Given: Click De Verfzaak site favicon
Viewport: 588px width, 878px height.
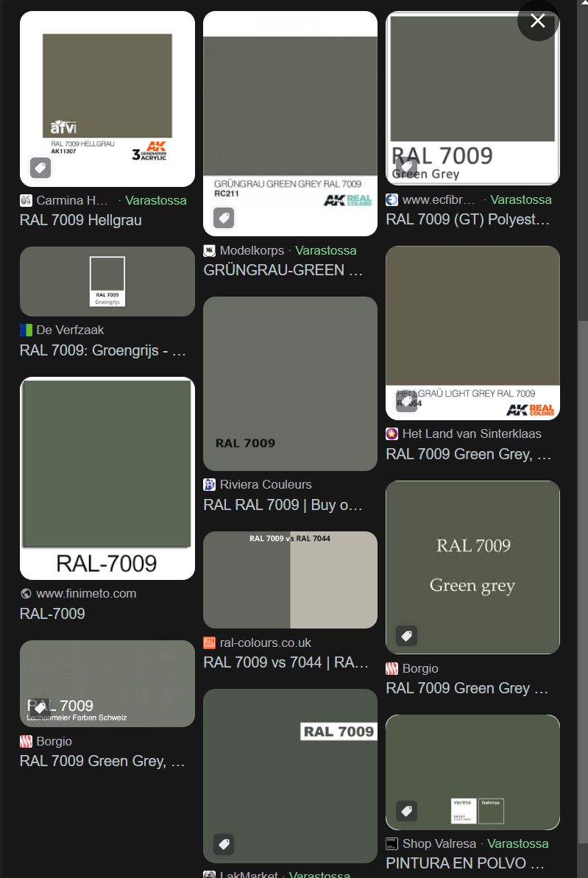Looking at the screenshot, I should [x=26, y=330].
